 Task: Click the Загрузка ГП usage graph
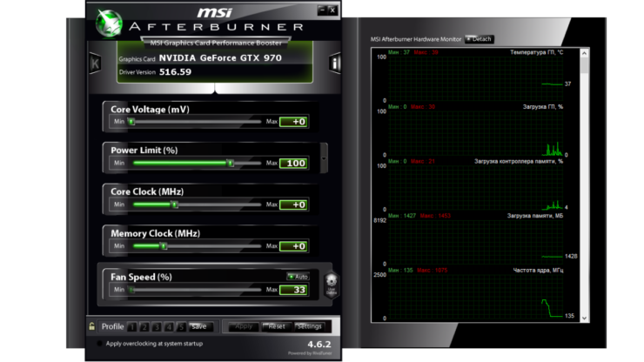click(475, 133)
